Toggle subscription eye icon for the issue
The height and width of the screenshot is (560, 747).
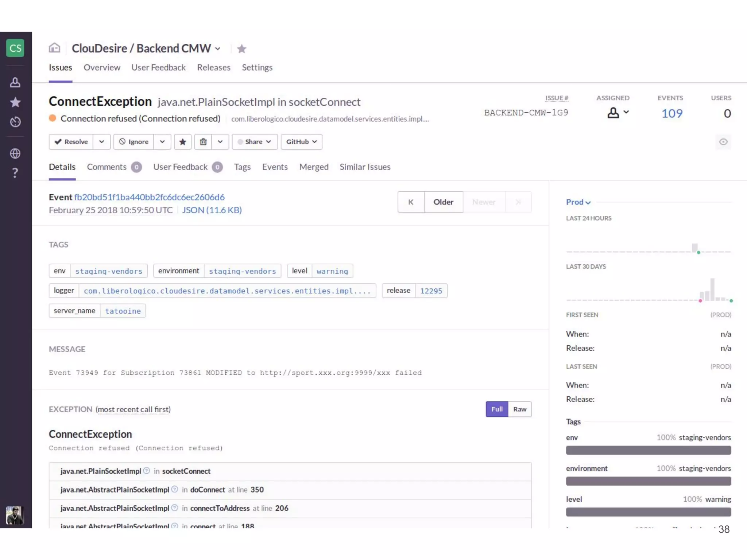(723, 142)
